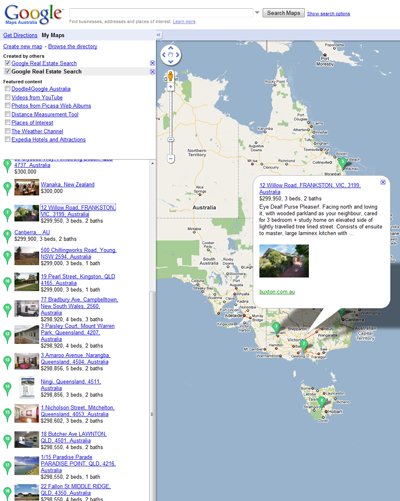The width and height of the screenshot is (400, 501).
Task: Open 1/15 Paradise Parade photo thumbnail
Action: click(27, 466)
